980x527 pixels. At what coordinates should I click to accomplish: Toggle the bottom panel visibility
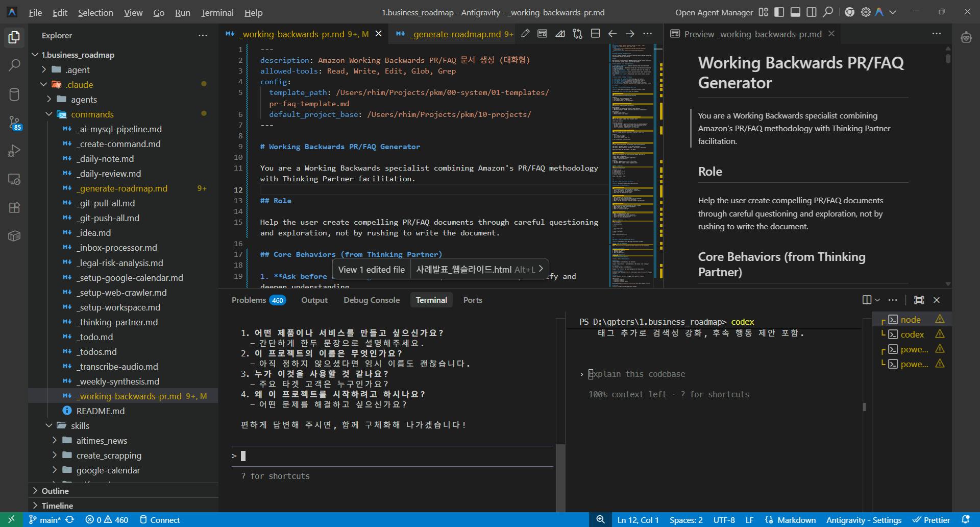pyautogui.click(x=795, y=12)
